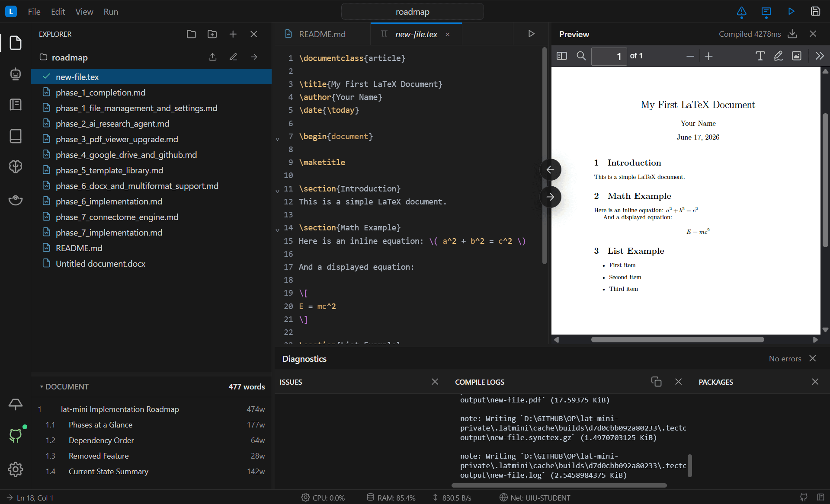Image resolution: width=830 pixels, height=504 pixels.
Task: Open the View menu
Action: pyautogui.click(x=84, y=12)
